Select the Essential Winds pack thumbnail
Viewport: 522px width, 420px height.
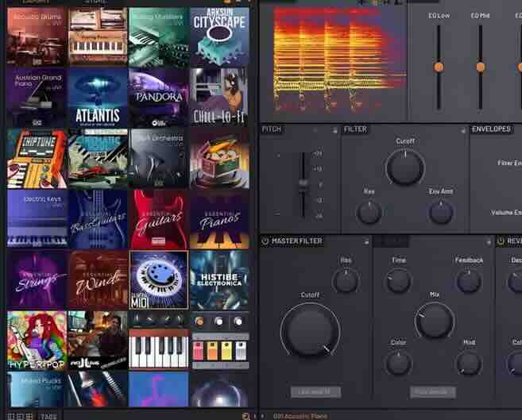(98, 280)
